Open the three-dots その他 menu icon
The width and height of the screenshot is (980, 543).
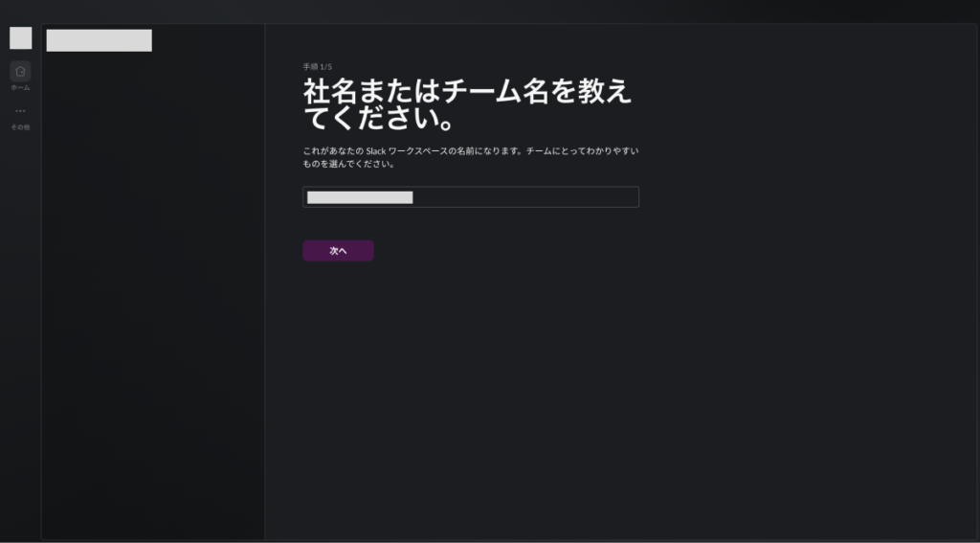coord(20,111)
